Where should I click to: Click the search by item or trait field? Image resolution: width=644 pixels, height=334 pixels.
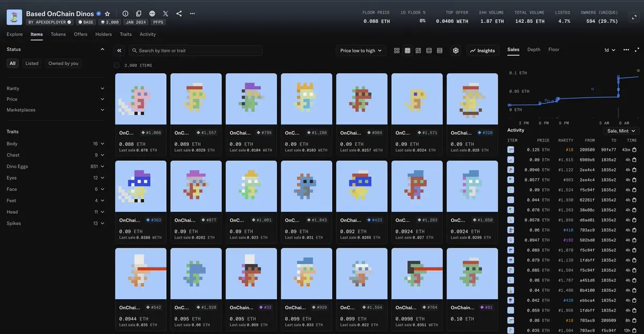point(195,50)
